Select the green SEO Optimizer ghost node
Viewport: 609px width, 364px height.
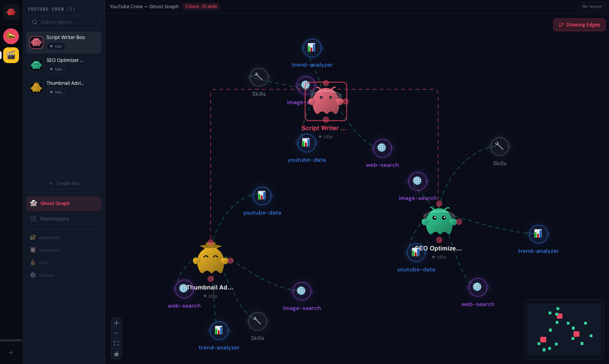[x=439, y=221]
